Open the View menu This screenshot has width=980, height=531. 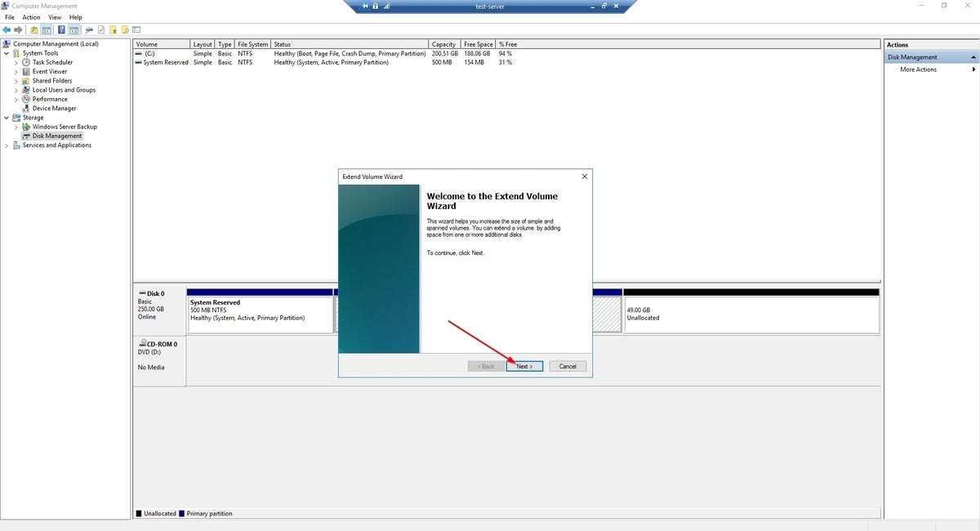click(55, 17)
